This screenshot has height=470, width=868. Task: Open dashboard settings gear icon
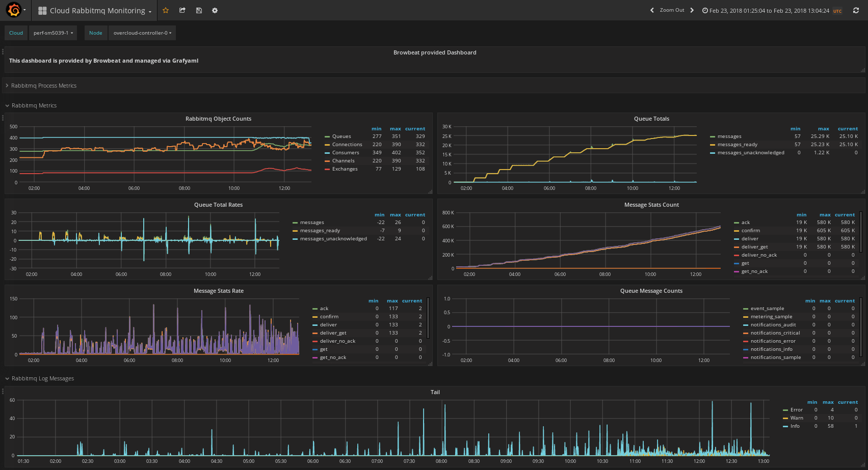[x=215, y=10]
